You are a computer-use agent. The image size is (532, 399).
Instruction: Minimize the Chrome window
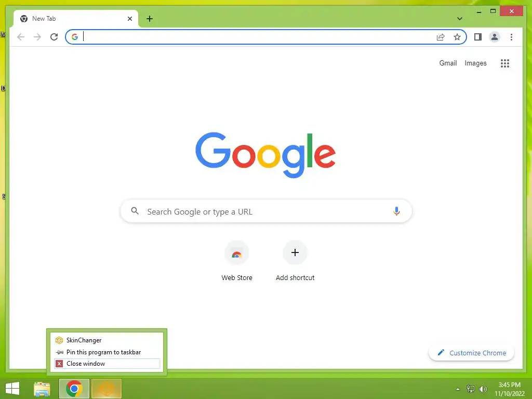(478, 11)
